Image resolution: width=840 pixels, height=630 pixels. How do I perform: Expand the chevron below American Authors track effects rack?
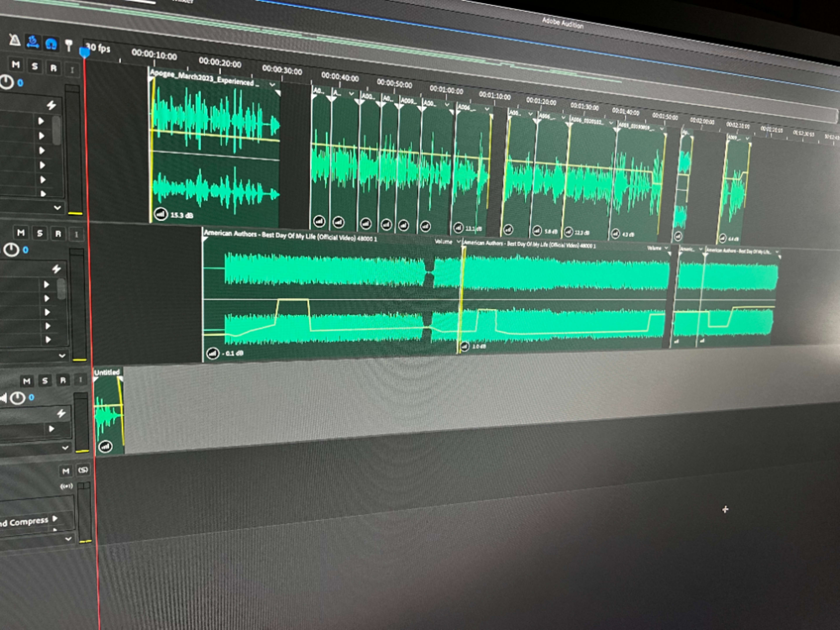point(62,355)
